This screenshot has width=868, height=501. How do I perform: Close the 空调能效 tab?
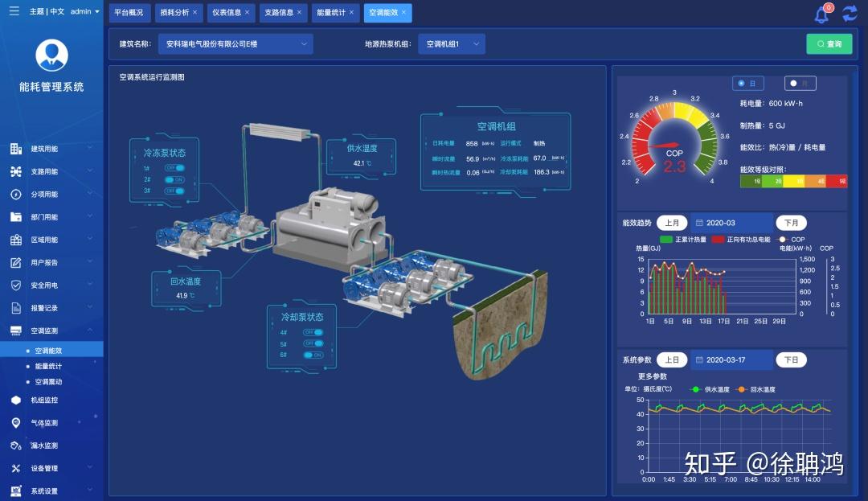[x=403, y=12]
